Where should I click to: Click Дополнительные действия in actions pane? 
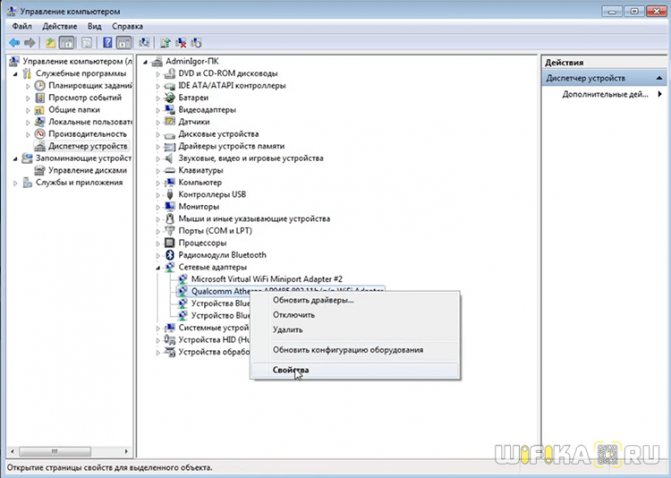click(605, 94)
